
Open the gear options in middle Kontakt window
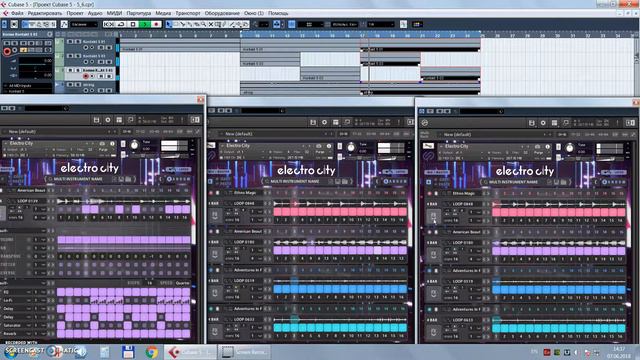(x=324, y=122)
